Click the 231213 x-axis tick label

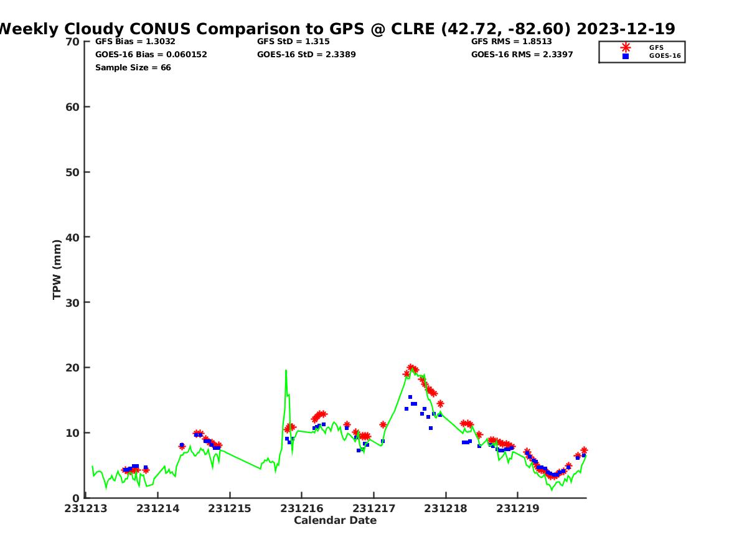point(87,508)
